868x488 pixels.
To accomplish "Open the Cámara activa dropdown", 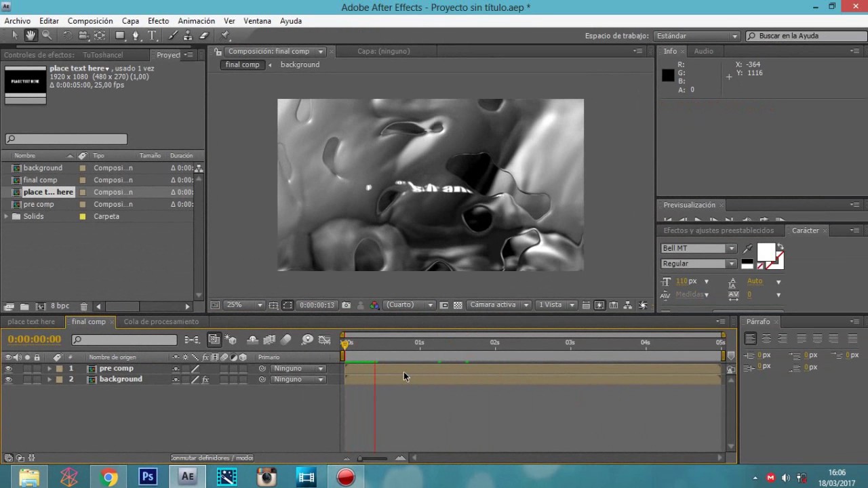I will pyautogui.click(x=498, y=305).
